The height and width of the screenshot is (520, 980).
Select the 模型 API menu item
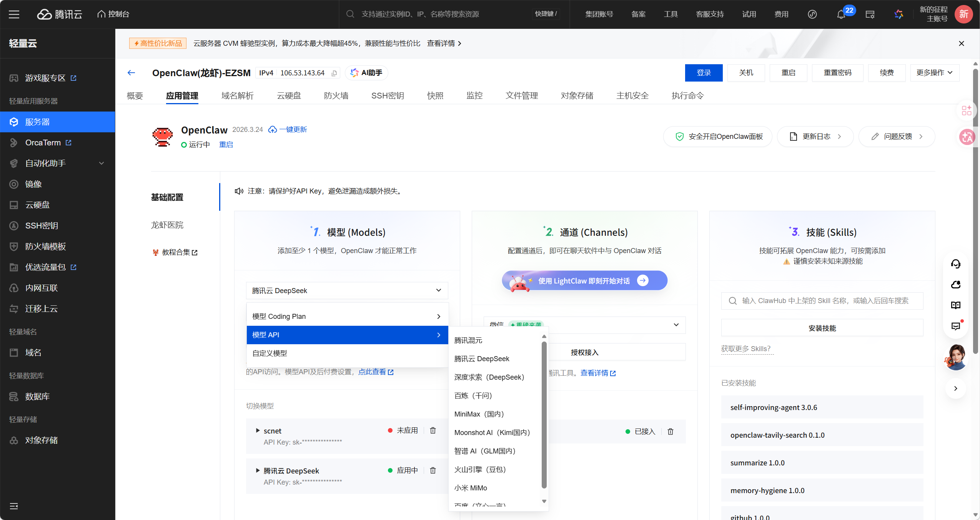point(347,335)
